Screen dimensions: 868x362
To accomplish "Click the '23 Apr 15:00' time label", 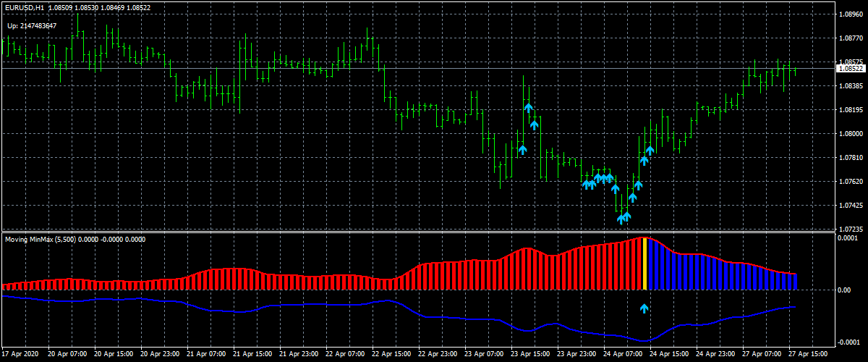I will coord(531,355).
